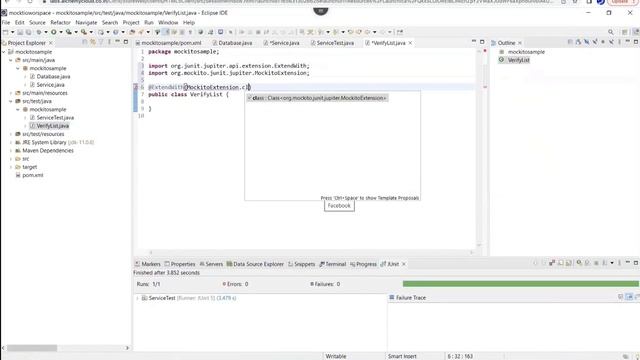The width and height of the screenshot is (640, 360).
Task: Click the Collapse All icon in Project Explorer
Action: coord(84,42)
